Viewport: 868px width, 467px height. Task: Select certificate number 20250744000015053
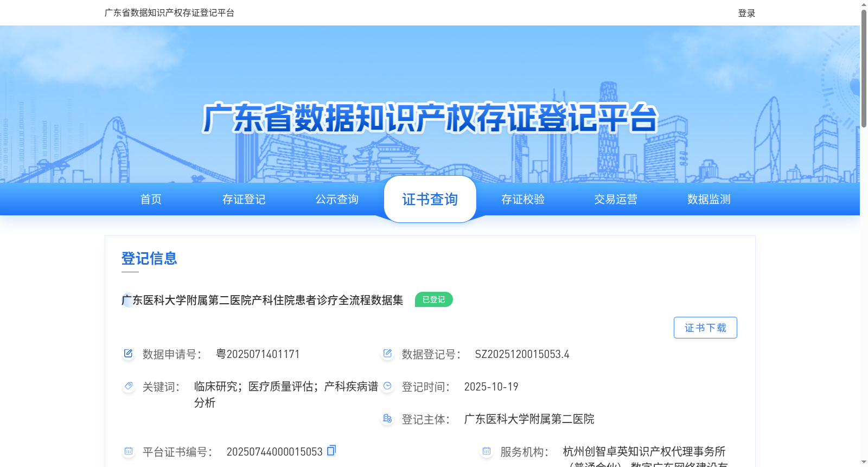click(x=275, y=452)
